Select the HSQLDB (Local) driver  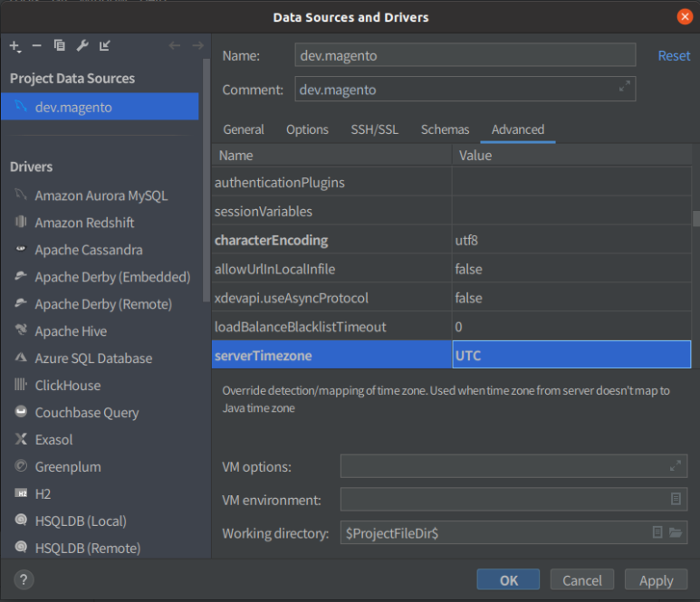point(81,521)
